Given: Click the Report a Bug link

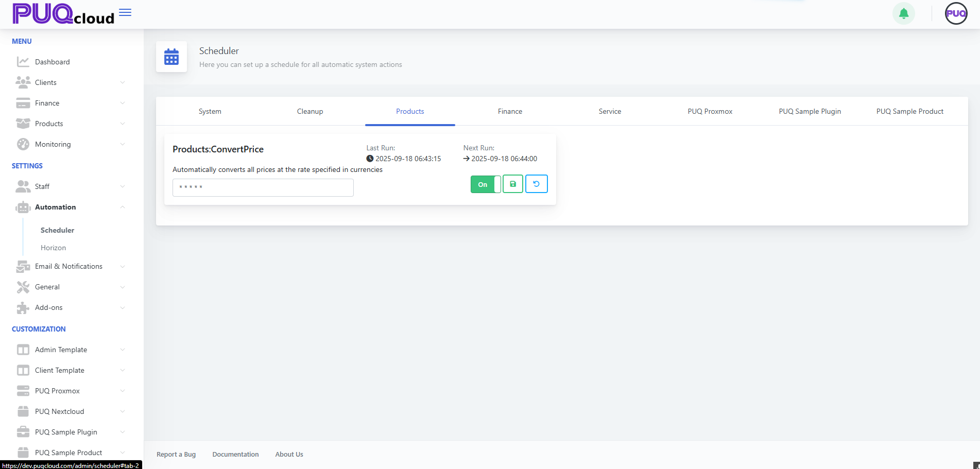Looking at the screenshot, I should [176, 454].
